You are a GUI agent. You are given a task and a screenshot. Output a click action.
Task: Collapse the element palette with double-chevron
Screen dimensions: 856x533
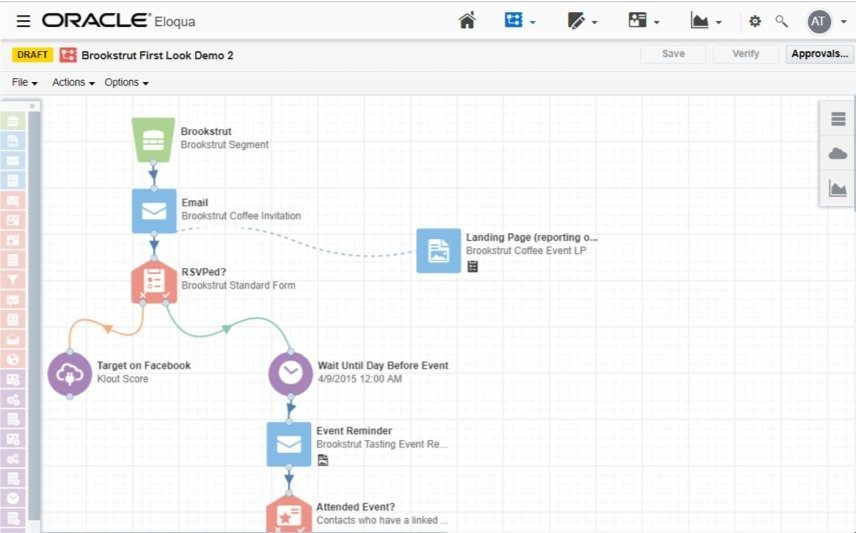pyautogui.click(x=33, y=106)
